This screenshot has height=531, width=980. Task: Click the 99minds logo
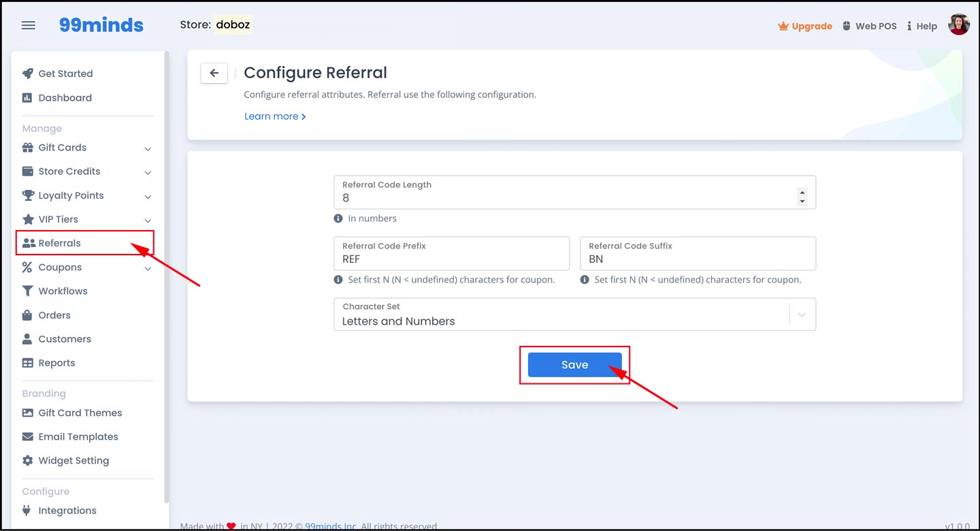[101, 25]
